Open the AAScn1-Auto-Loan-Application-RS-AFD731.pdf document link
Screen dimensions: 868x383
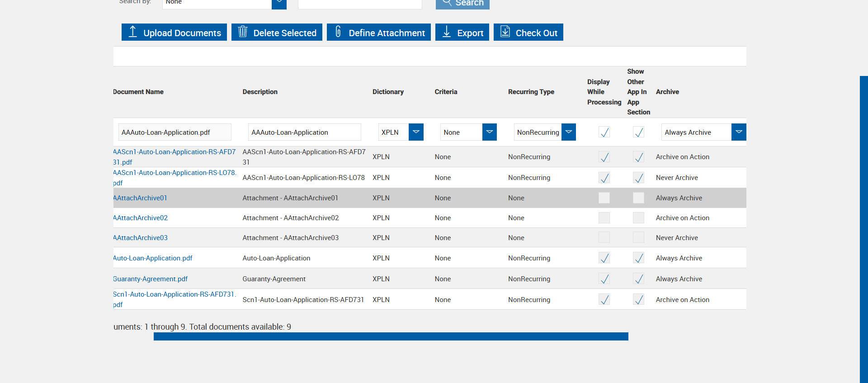(x=175, y=157)
